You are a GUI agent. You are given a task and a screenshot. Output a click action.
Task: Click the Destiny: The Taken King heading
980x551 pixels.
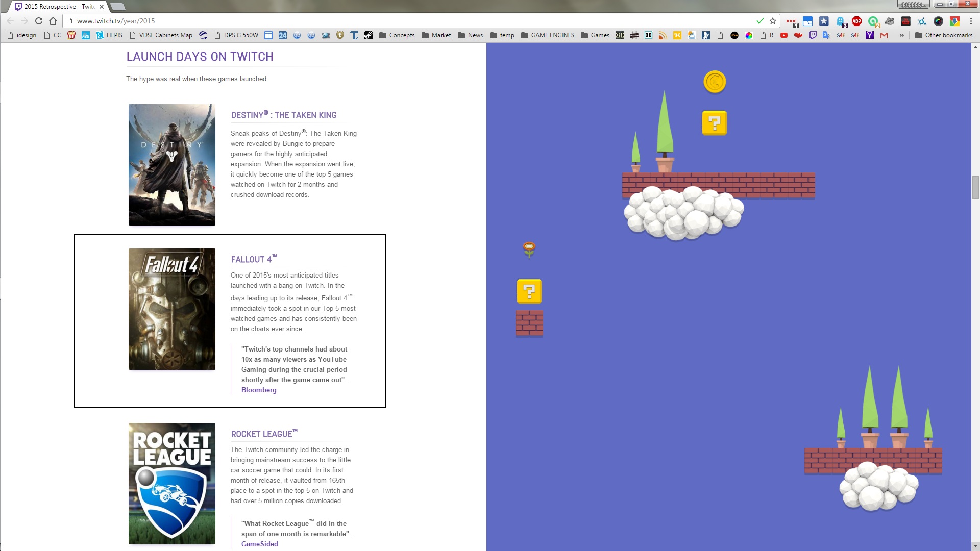click(x=284, y=115)
